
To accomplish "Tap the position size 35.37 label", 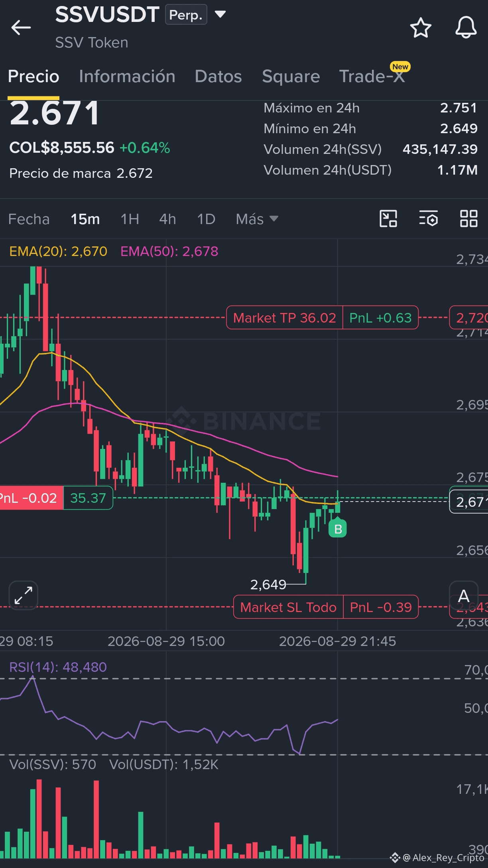I will tap(88, 498).
